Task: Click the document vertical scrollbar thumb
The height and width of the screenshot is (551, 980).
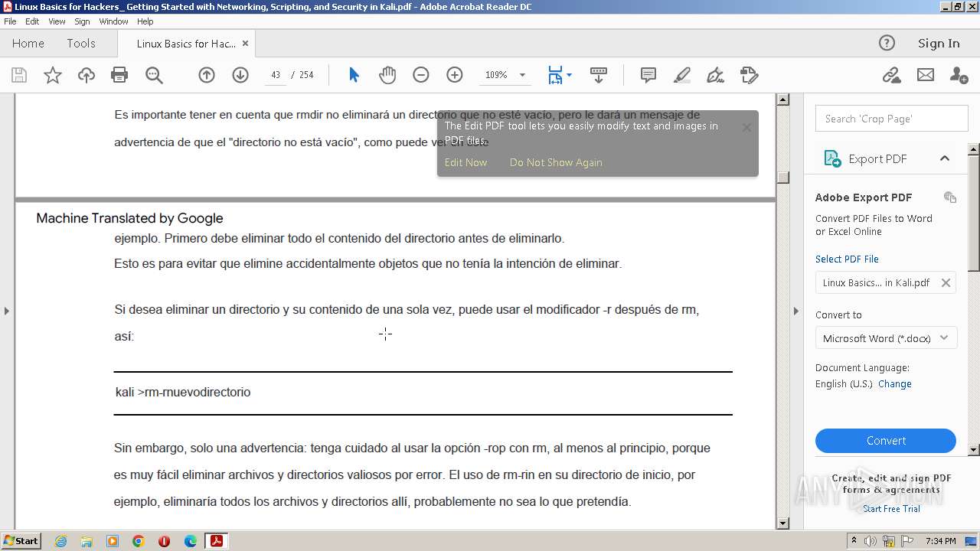Action: coord(782,177)
